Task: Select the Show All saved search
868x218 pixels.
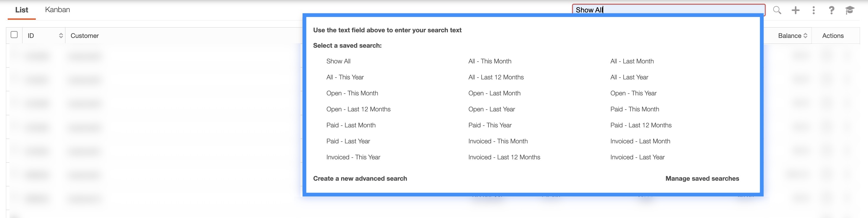Action: 338,61
